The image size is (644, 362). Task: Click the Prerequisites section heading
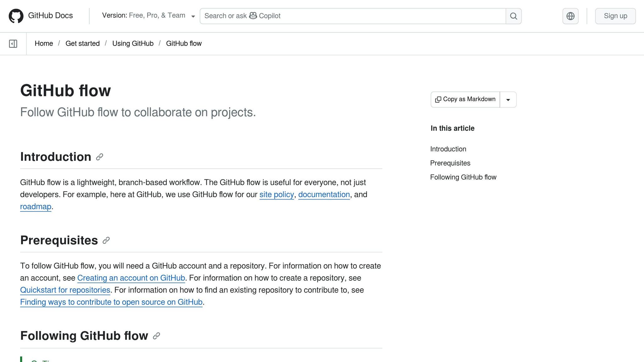point(59,240)
